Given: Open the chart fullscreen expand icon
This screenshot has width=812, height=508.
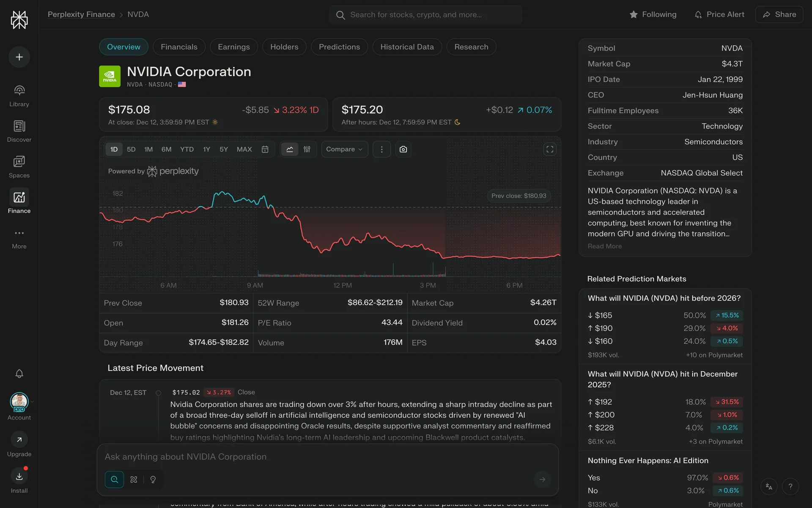Looking at the screenshot, I should click(x=549, y=149).
